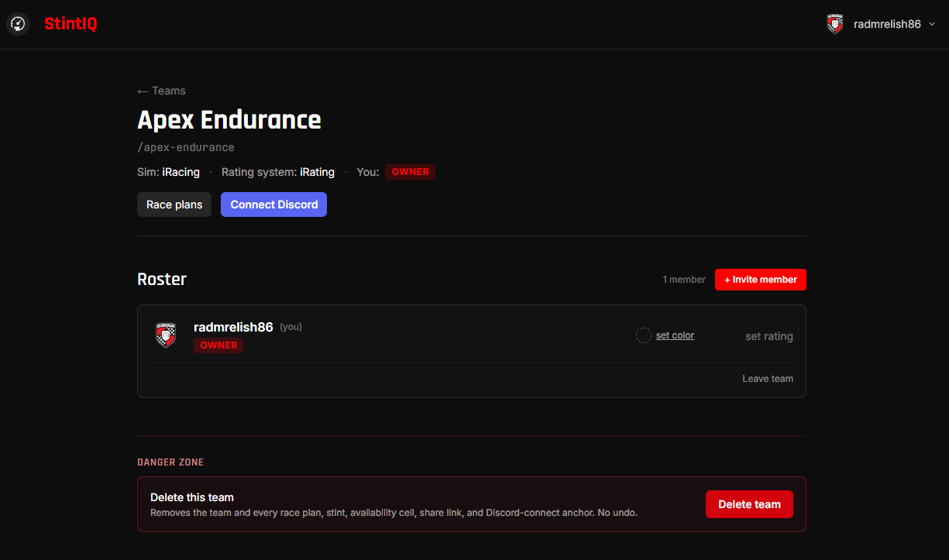This screenshot has width=949, height=560.
Task: Expand the user menu chevron
Action: tap(932, 25)
